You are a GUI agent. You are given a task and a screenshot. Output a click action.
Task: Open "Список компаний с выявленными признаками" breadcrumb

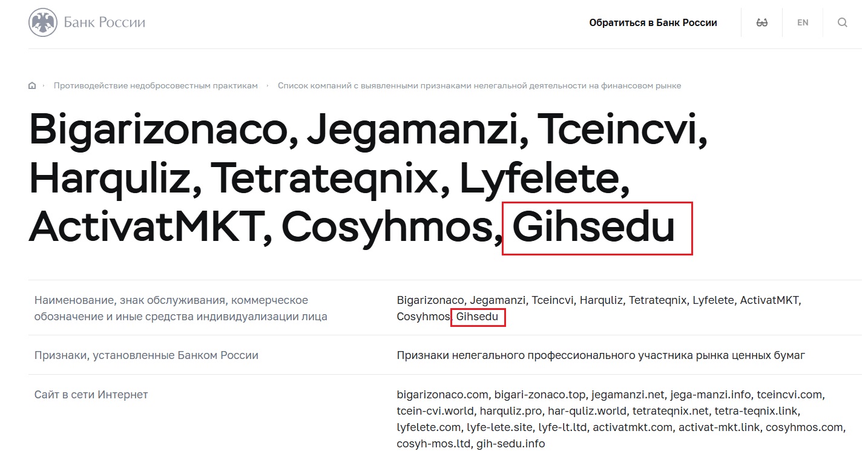point(479,86)
